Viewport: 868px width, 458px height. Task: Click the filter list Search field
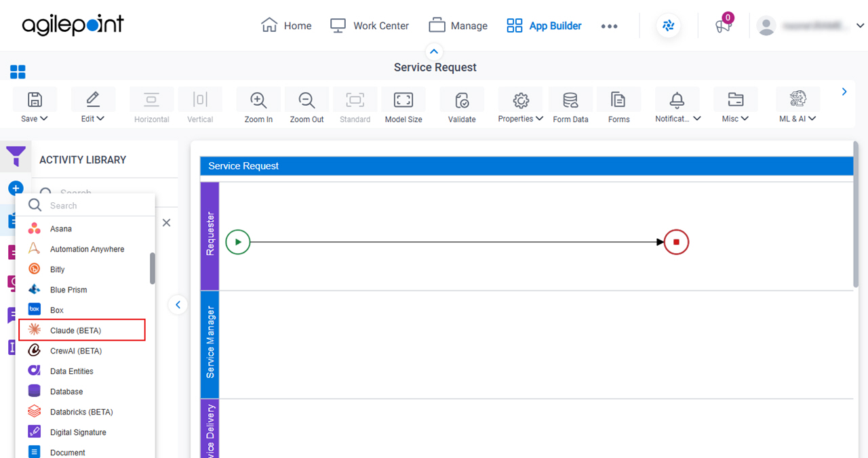85,205
